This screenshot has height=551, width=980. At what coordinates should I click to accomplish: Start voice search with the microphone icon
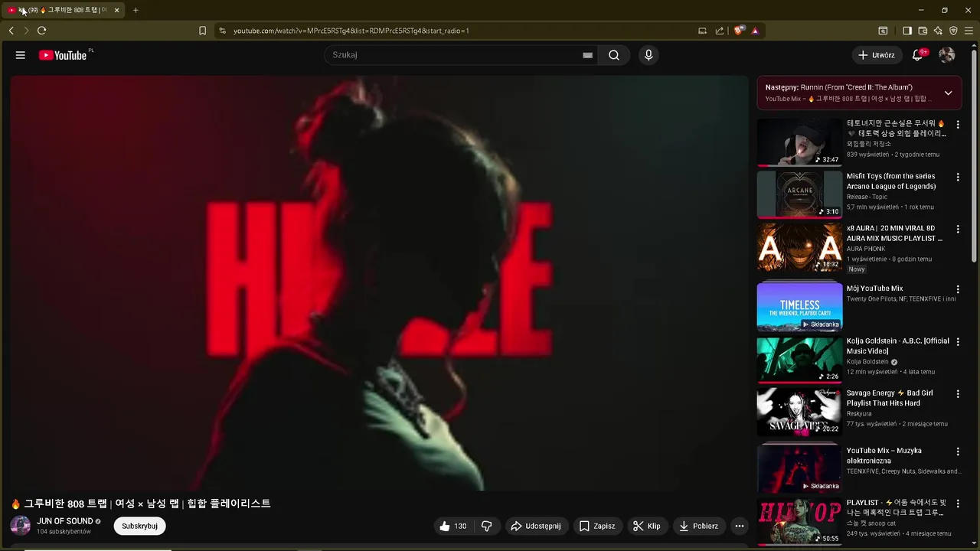click(x=648, y=55)
